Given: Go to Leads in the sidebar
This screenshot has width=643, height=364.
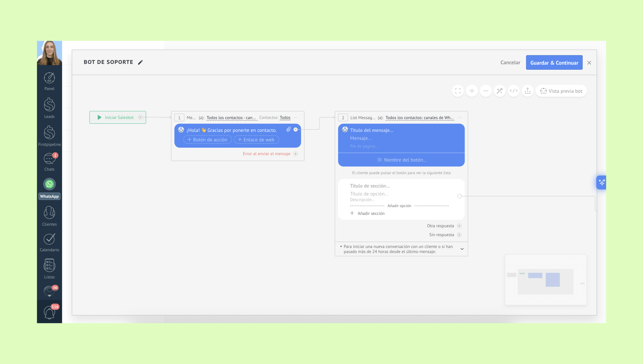Looking at the screenshot, I should pos(49,108).
